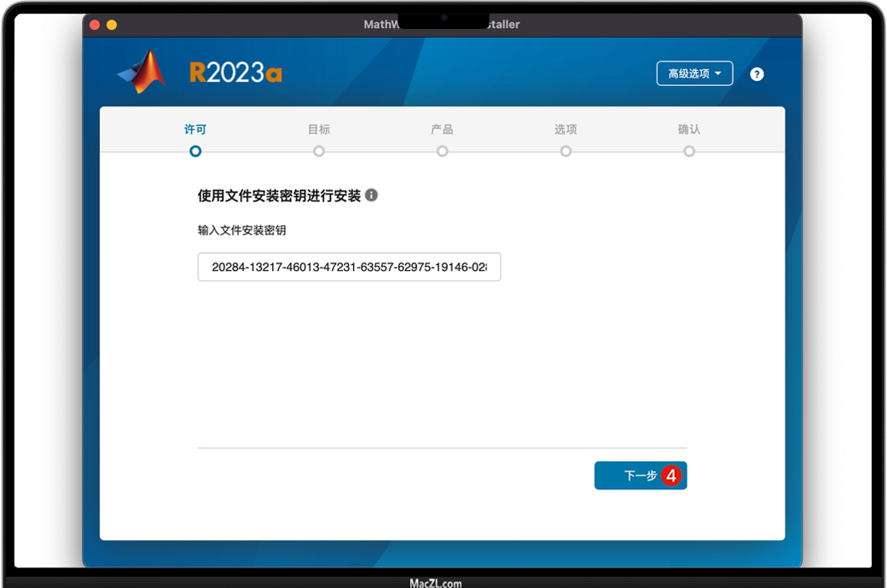Click into the file installation key field
The width and height of the screenshot is (887, 588).
[349, 267]
